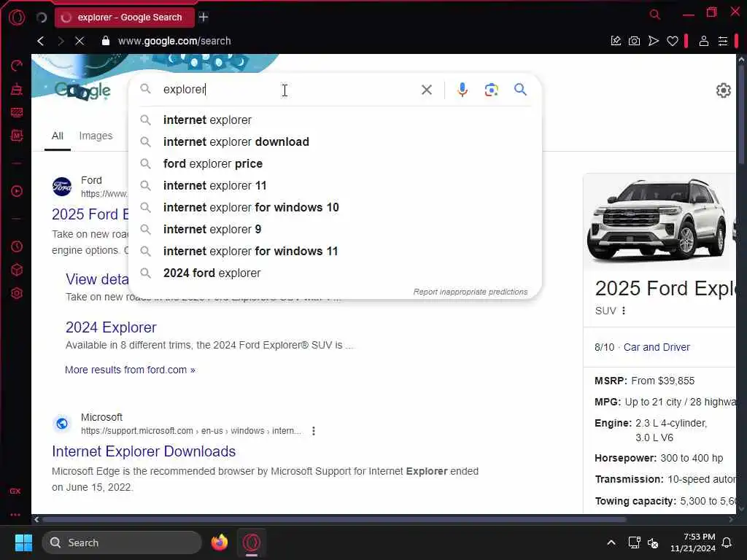Open the '2024 Explorer' result link

(111, 327)
